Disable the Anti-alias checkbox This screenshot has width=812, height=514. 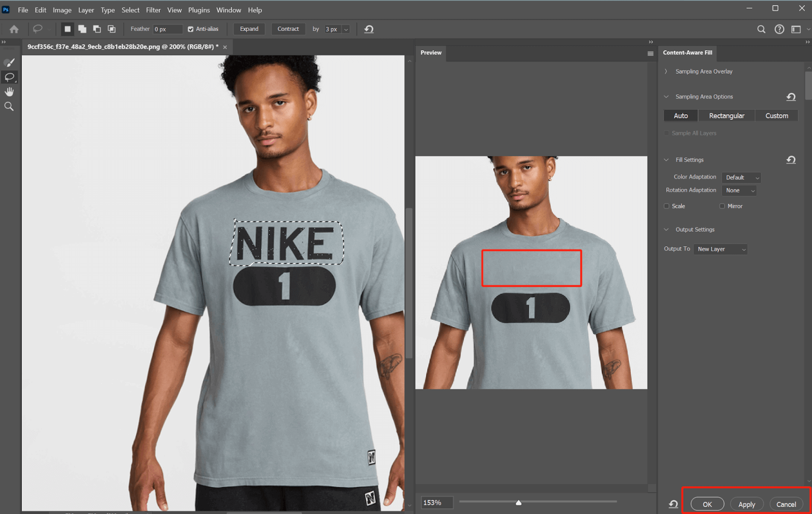[189, 29]
